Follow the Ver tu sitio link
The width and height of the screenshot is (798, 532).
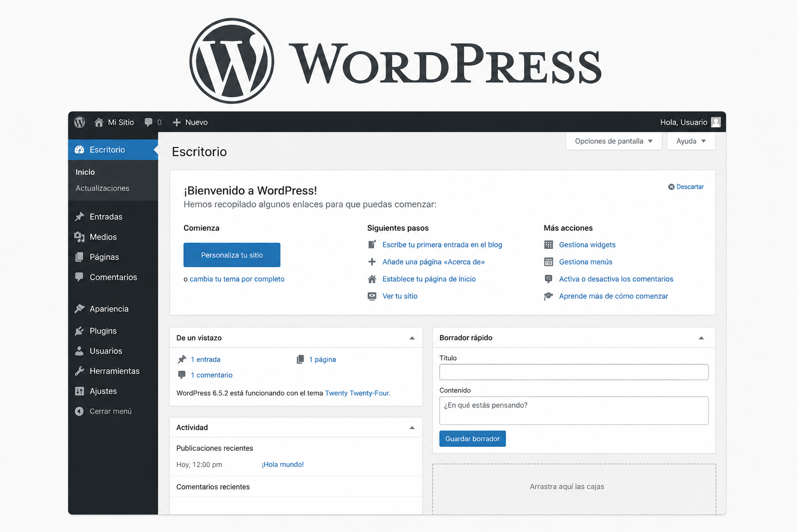400,296
